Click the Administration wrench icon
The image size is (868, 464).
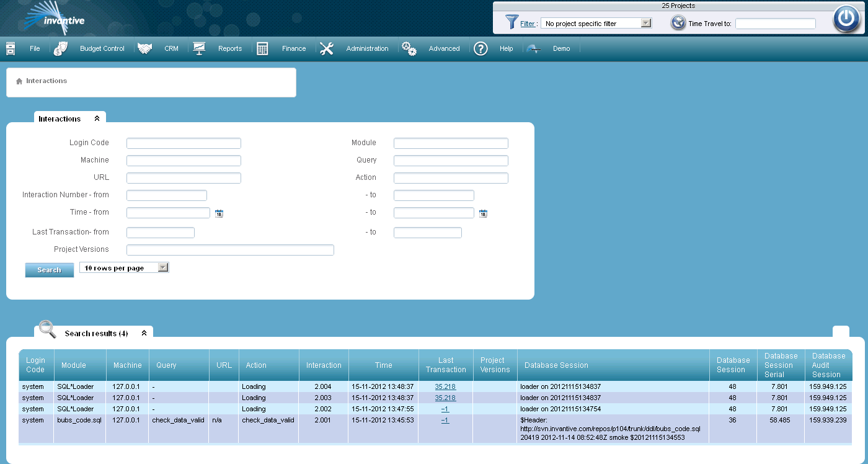tap(327, 49)
